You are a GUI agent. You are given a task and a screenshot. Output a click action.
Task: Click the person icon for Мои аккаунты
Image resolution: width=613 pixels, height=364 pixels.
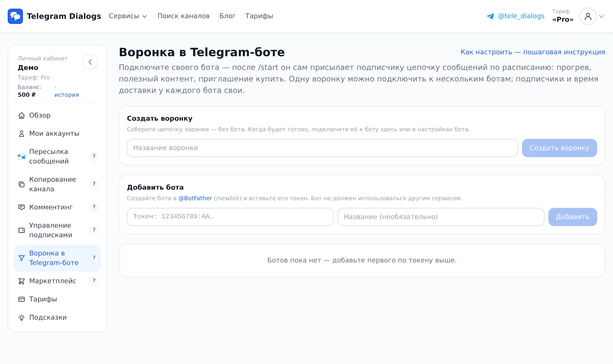[21, 134]
